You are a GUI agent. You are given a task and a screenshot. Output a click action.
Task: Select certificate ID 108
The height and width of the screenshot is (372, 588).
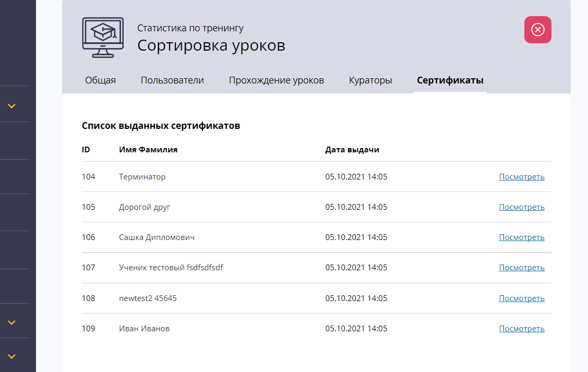pyautogui.click(x=89, y=298)
